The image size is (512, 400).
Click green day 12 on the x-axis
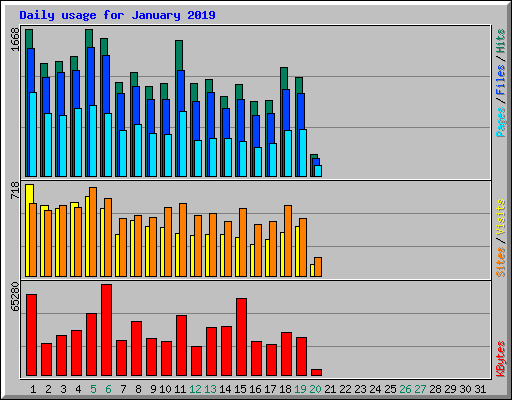(195, 389)
